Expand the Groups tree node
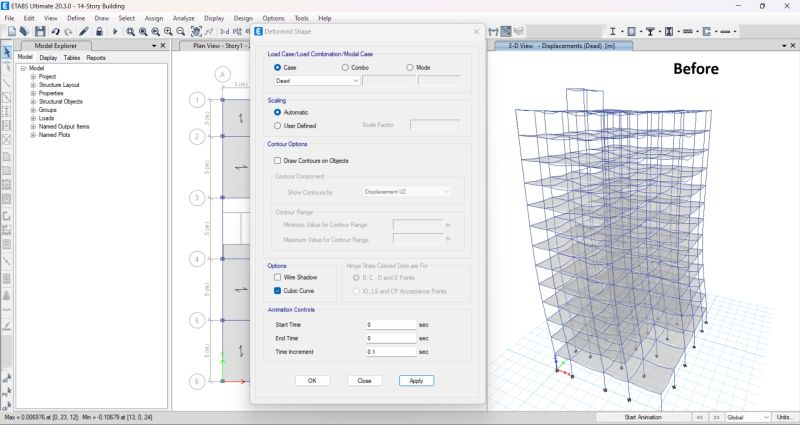Screen dimensions: 800x425 pyautogui.click(x=33, y=110)
